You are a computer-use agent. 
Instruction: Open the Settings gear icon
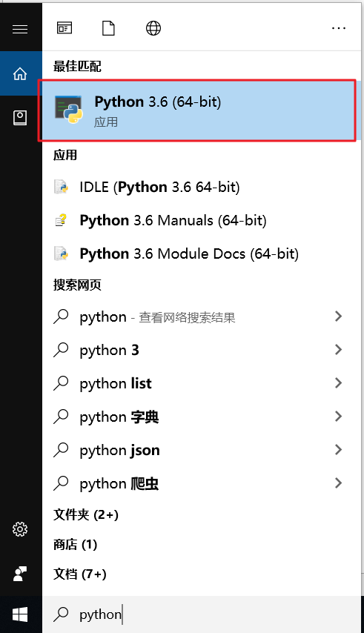tap(20, 528)
